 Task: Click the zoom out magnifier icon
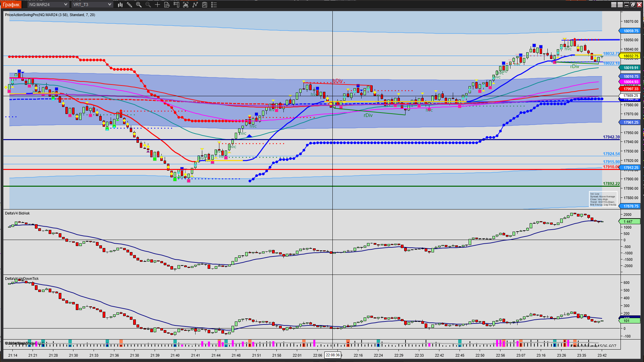coord(148,5)
